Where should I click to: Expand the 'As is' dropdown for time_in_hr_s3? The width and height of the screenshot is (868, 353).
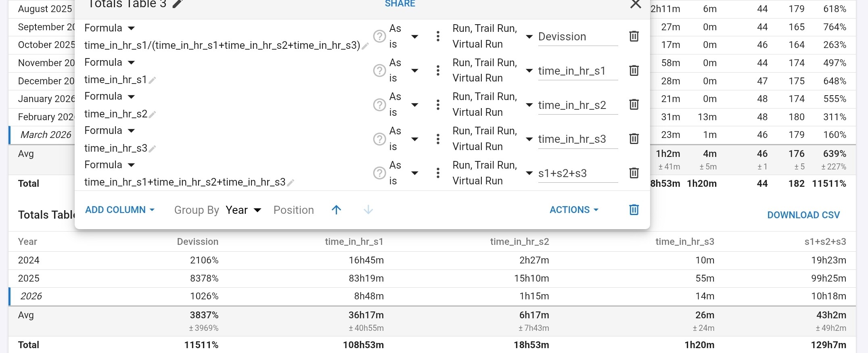point(414,139)
